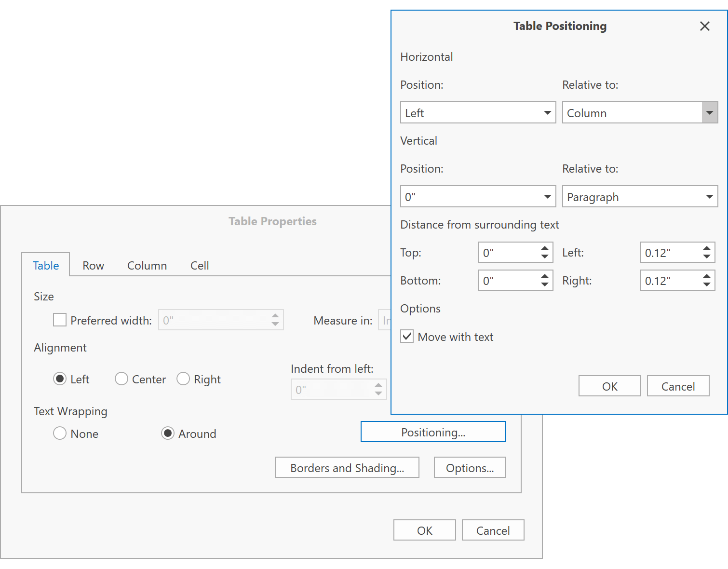This screenshot has width=728, height=569.
Task: Switch to the Row tab
Action: (93, 265)
